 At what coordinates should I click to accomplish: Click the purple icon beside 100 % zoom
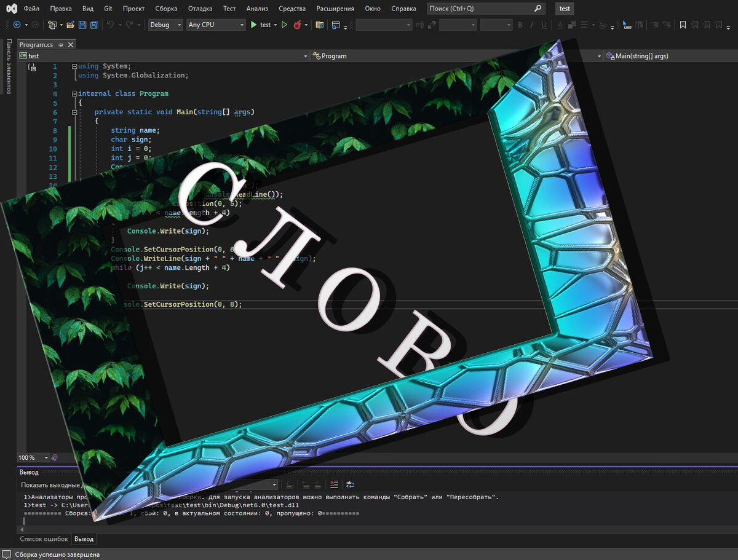click(x=55, y=457)
